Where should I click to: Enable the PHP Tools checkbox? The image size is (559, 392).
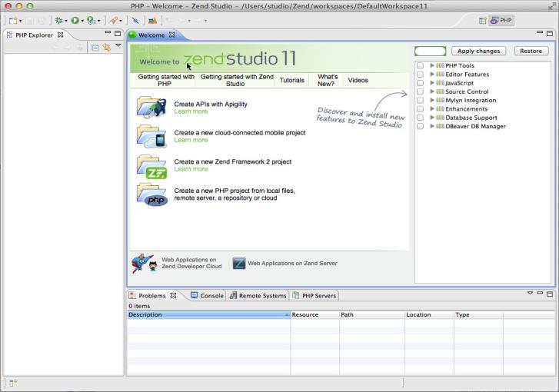420,66
